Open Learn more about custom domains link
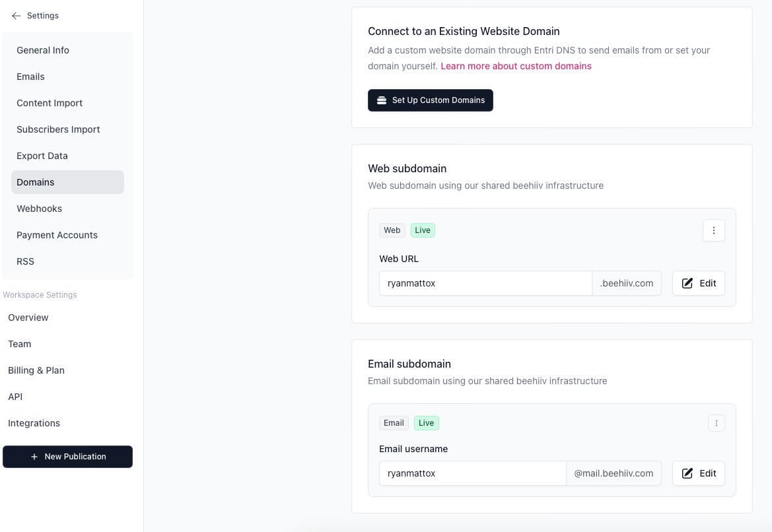The width and height of the screenshot is (772, 532). point(516,66)
